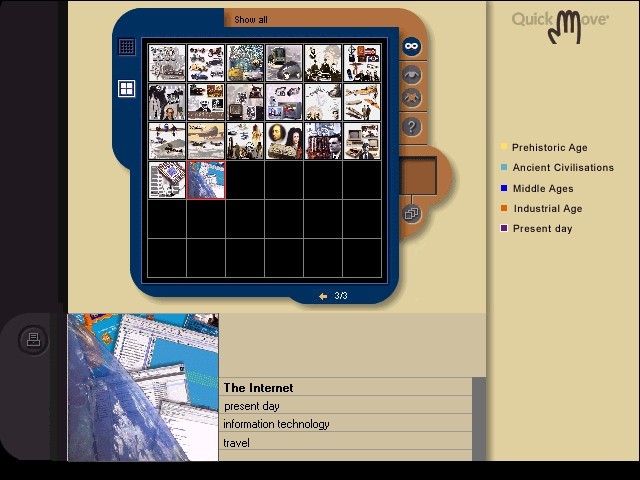The height and width of the screenshot is (480, 640).
Task: Click the 'information technology' keyword row
Action: [x=345, y=424]
